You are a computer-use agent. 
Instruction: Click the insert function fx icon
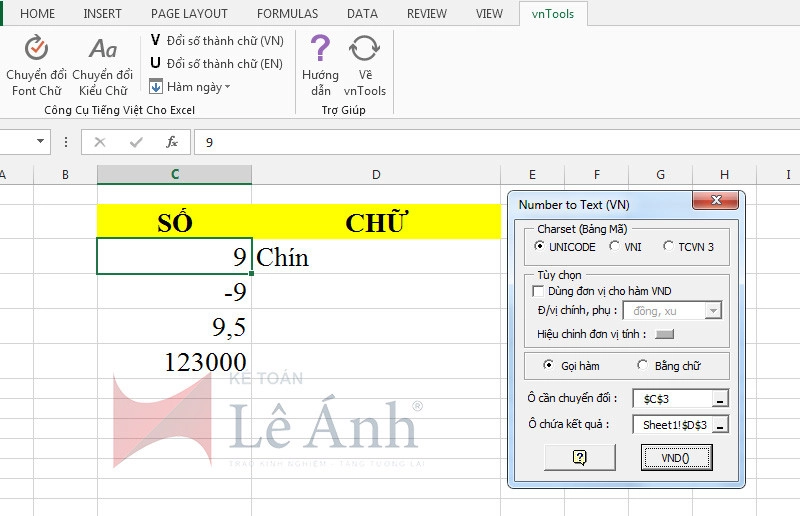click(172, 142)
